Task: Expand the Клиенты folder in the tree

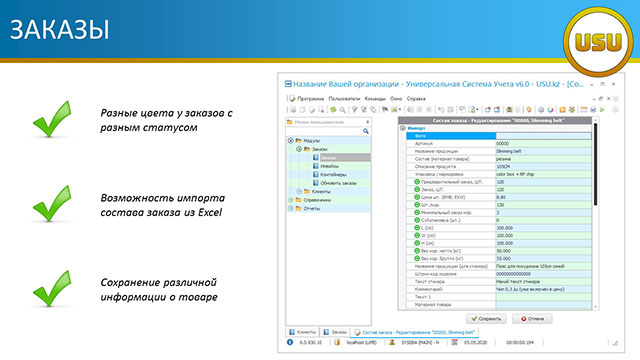Action: coord(299,191)
